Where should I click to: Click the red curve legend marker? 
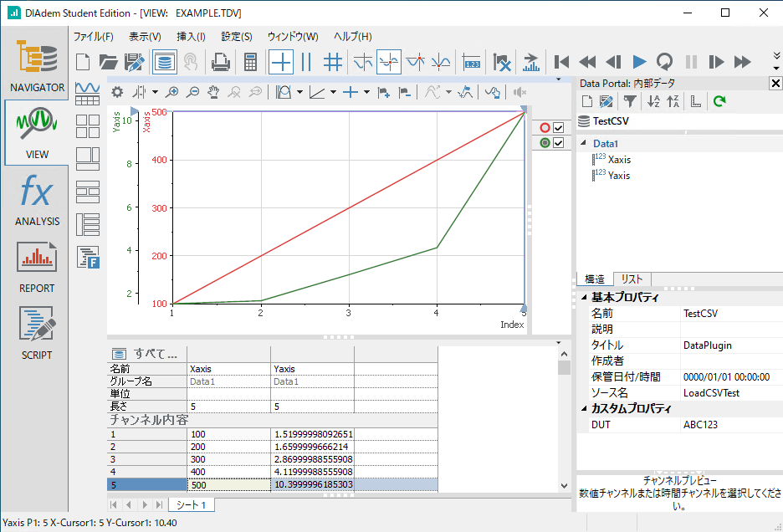[x=545, y=128]
